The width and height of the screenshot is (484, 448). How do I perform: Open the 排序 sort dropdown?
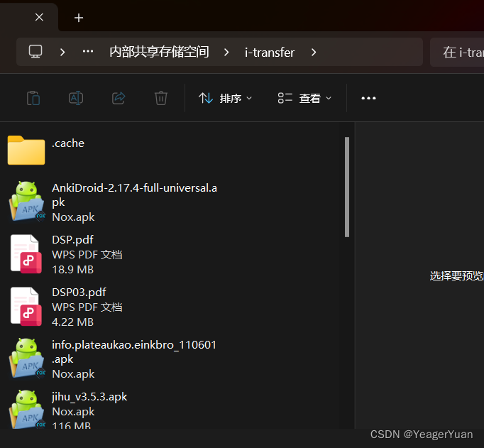pos(226,99)
